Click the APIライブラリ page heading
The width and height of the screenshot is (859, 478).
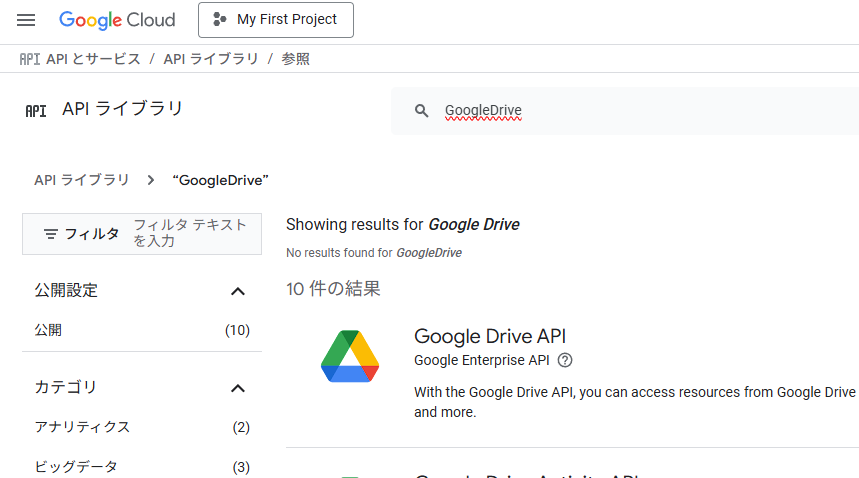tap(122, 108)
